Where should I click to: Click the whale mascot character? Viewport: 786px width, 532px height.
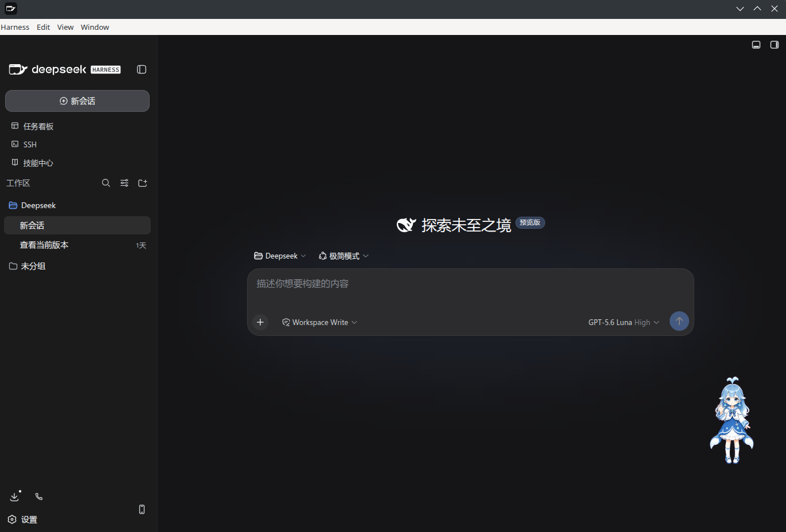(x=732, y=420)
